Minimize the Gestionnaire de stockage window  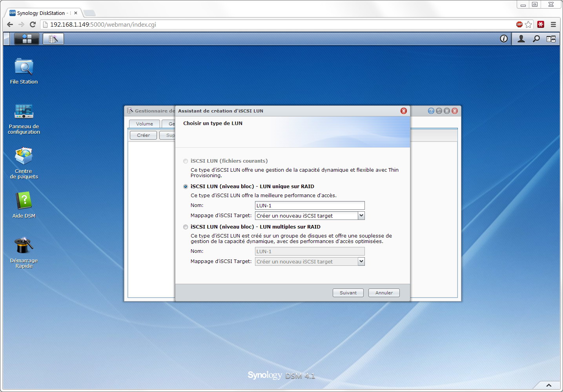[x=439, y=111]
